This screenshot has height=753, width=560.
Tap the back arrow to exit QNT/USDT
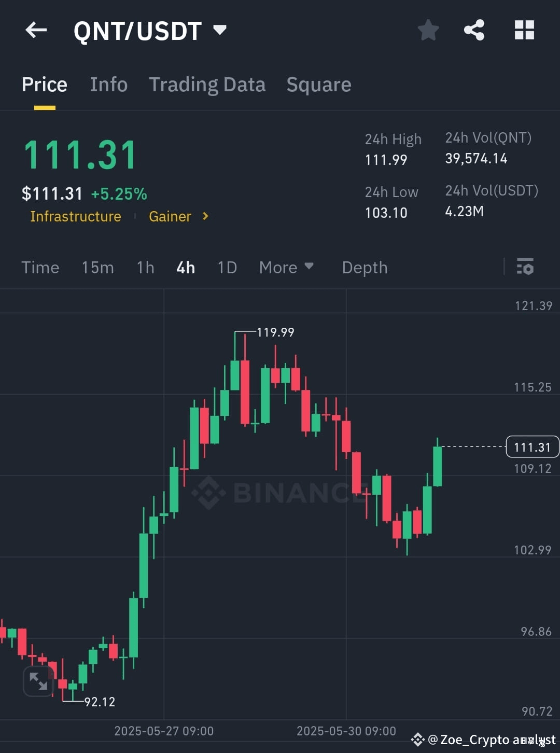coord(36,30)
